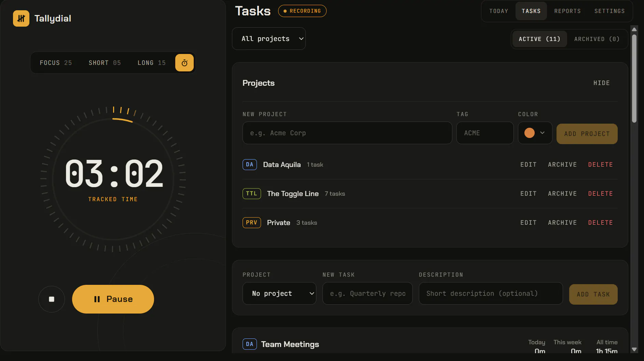The height and width of the screenshot is (361, 644).
Task: Edit the Data Aquila project
Action: (529, 165)
